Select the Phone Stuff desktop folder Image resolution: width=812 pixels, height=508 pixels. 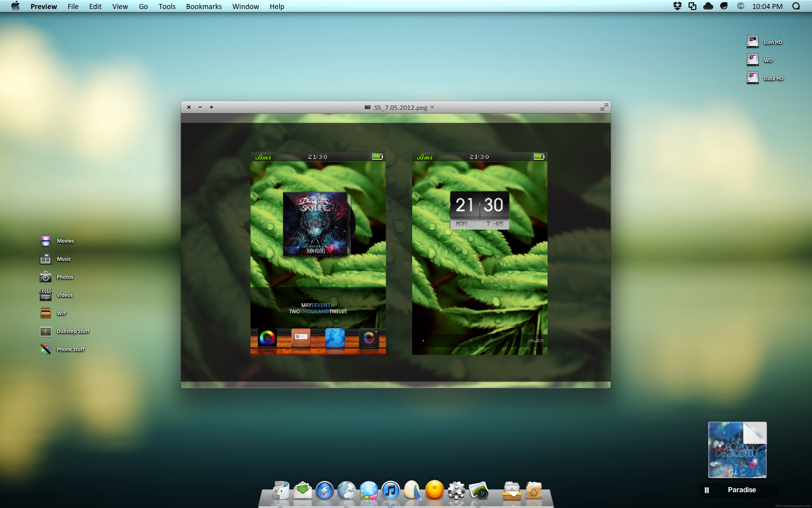pyautogui.click(x=46, y=349)
